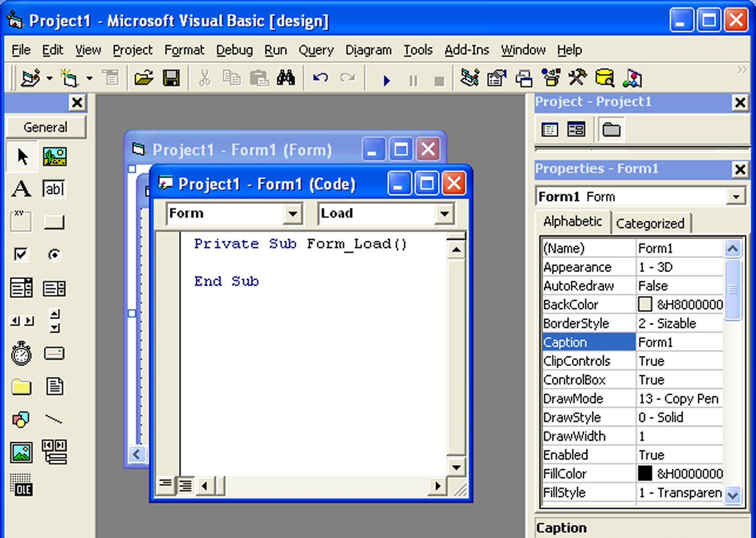
Task: Select the DriveListBox control tool
Action: tap(54, 354)
